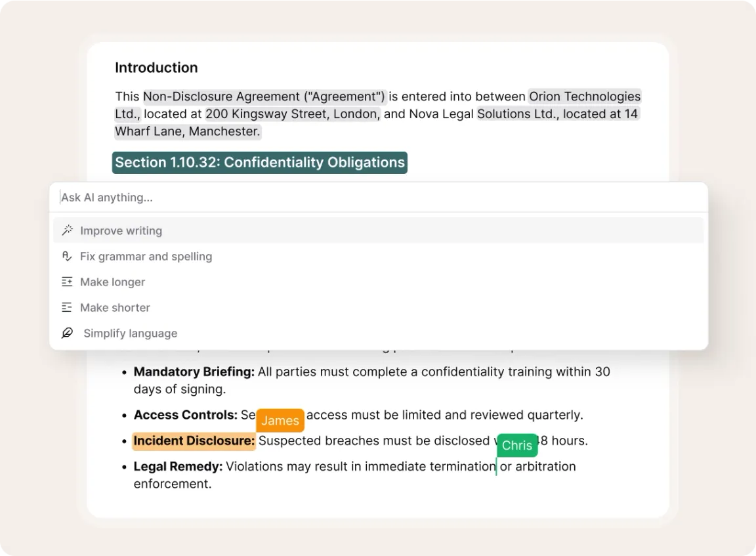The height and width of the screenshot is (556, 756).
Task: Click the Legal Remedy bullet label
Action: click(178, 466)
